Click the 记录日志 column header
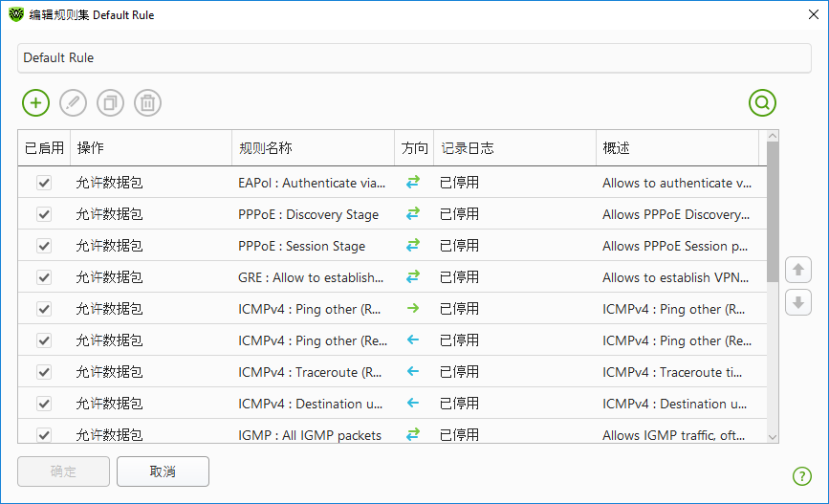Screen dimensions: 829x504 (513, 148)
